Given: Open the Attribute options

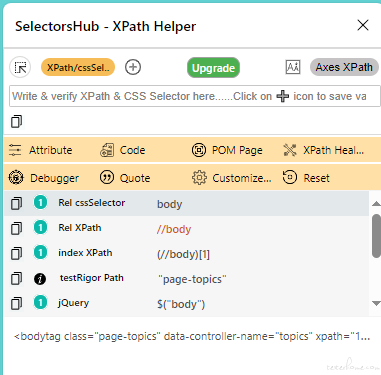Looking at the screenshot, I should pyautogui.click(x=40, y=150).
